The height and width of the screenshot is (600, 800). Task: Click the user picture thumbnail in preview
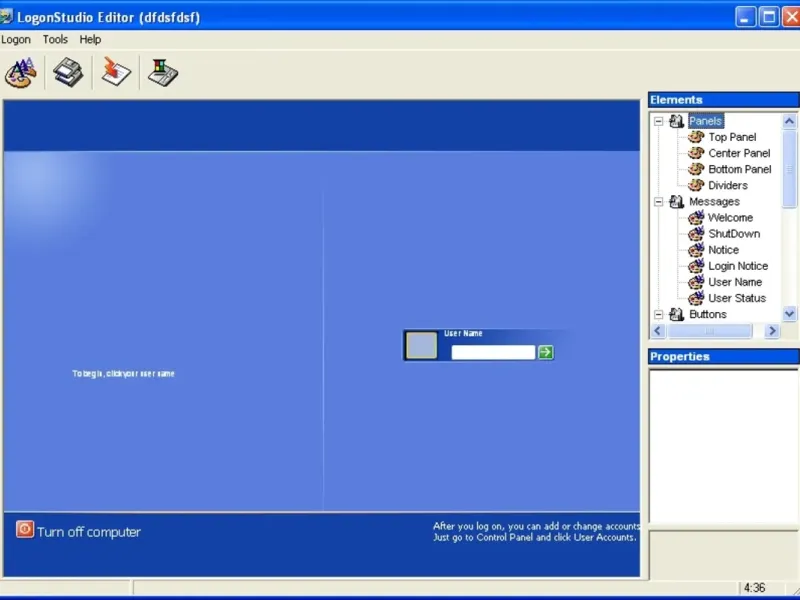coord(421,345)
